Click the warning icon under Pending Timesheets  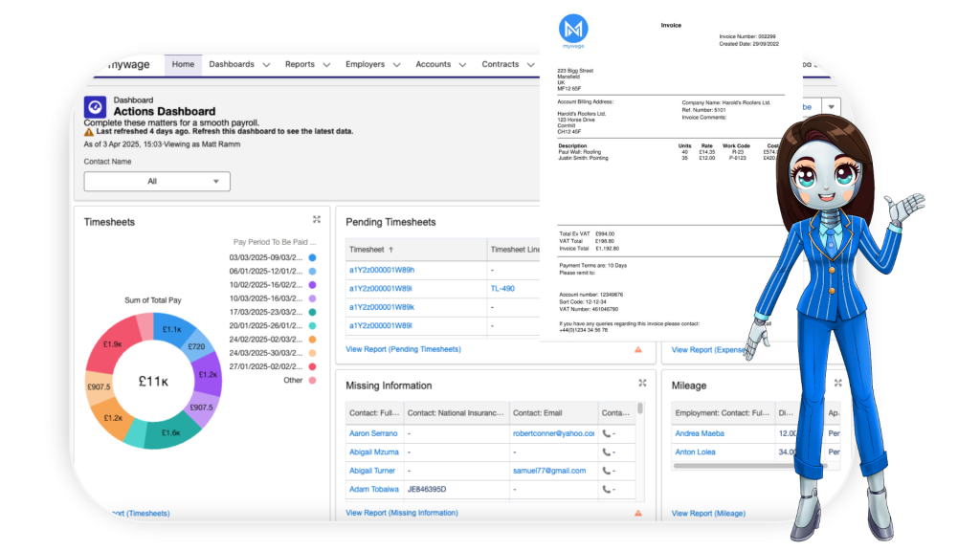point(638,350)
